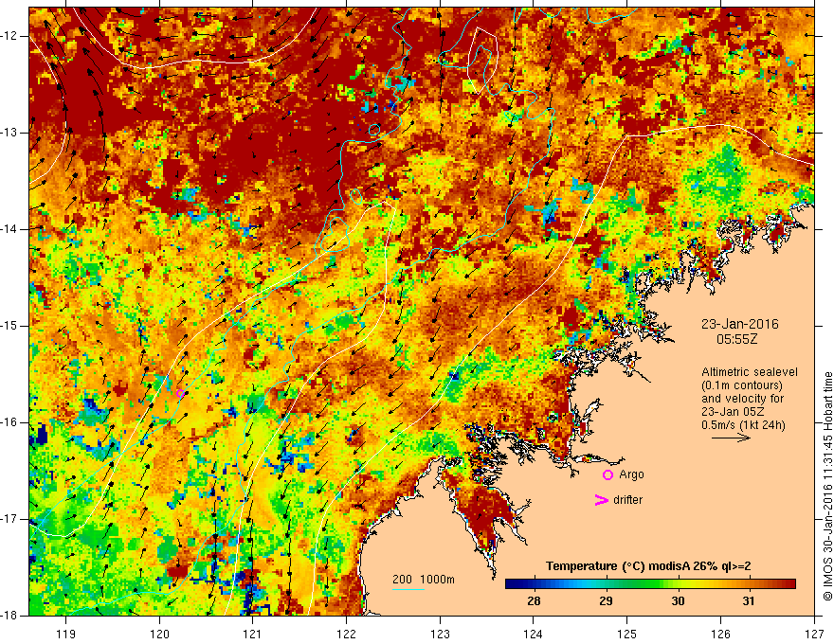The width and height of the screenshot is (834, 644).
Task: Click the '(0.1m contours)' caption line
Action: coord(741,385)
